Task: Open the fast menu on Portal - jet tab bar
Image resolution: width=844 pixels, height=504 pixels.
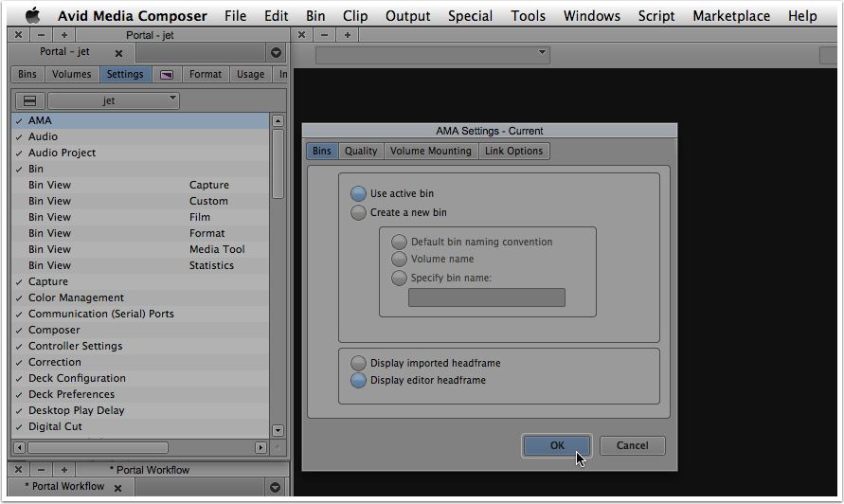Action: point(277,53)
